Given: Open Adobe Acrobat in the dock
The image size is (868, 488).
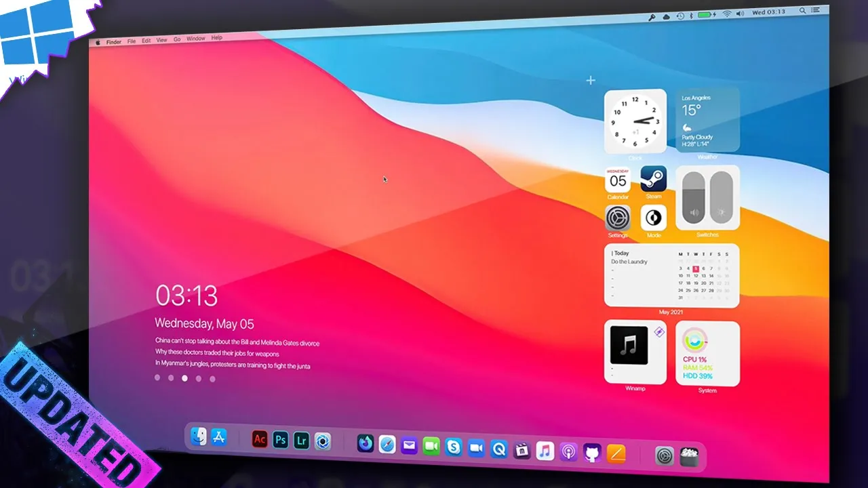Looking at the screenshot, I should click(x=259, y=439).
